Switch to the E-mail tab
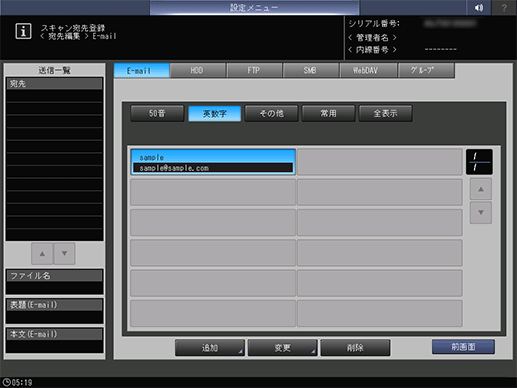The width and height of the screenshot is (517, 388). 142,70
